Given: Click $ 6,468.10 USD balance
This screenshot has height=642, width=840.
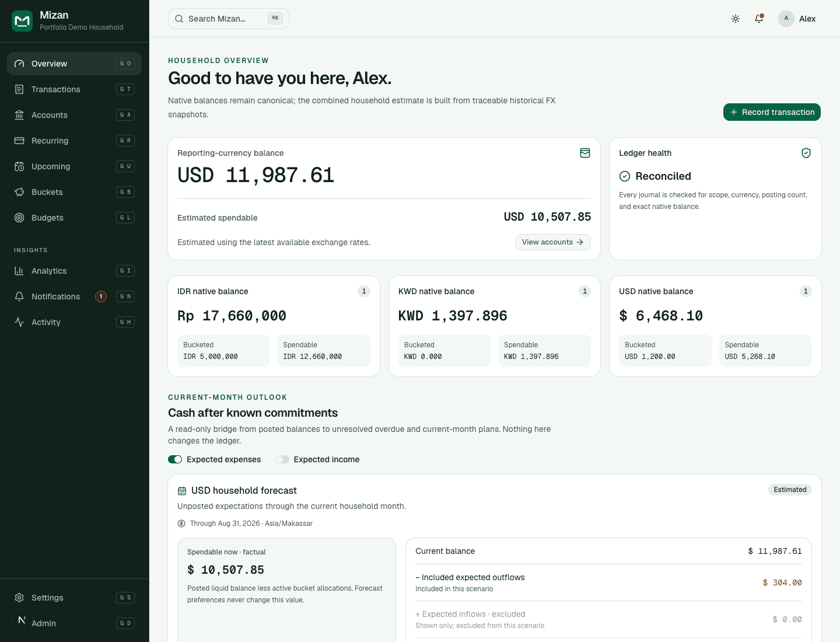Looking at the screenshot, I should click(661, 316).
